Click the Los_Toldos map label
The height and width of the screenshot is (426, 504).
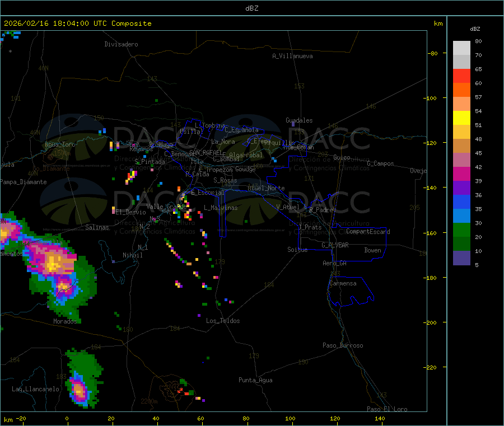pyautogui.click(x=223, y=321)
